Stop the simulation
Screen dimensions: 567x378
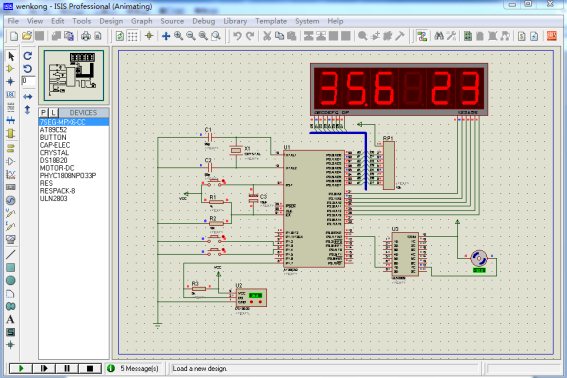[90, 368]
